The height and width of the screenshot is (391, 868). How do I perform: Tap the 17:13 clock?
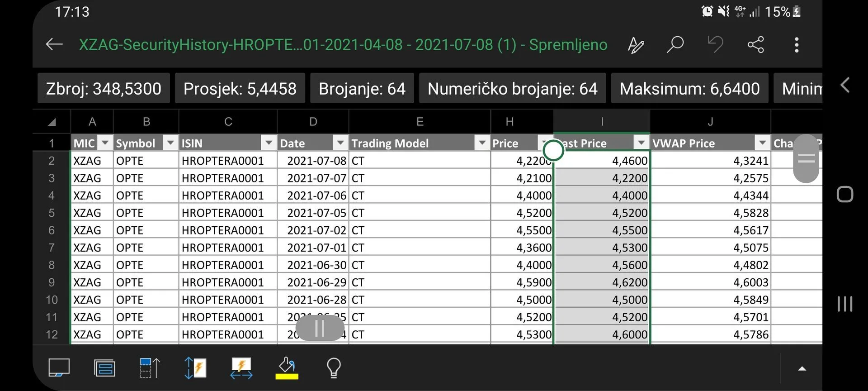72,11
